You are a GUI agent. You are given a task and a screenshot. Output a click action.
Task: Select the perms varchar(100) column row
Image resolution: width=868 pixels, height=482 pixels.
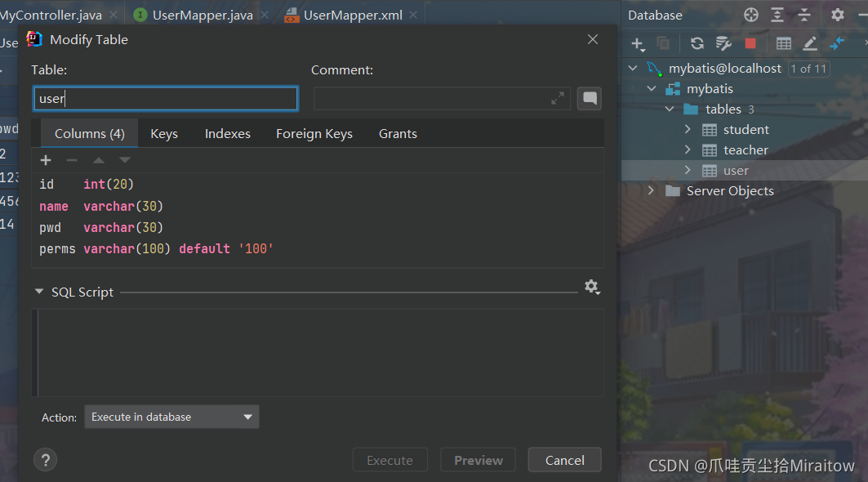pos(317,248)
